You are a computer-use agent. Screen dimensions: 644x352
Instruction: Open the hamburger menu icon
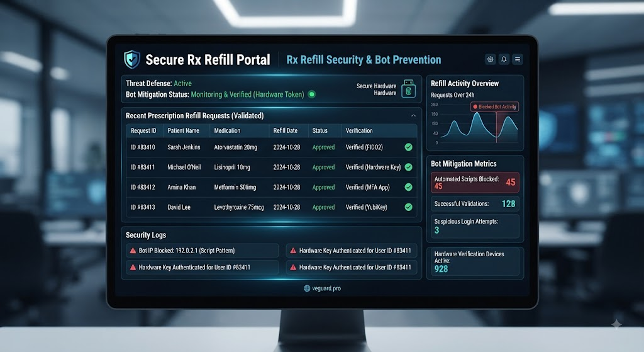point(518,59)
